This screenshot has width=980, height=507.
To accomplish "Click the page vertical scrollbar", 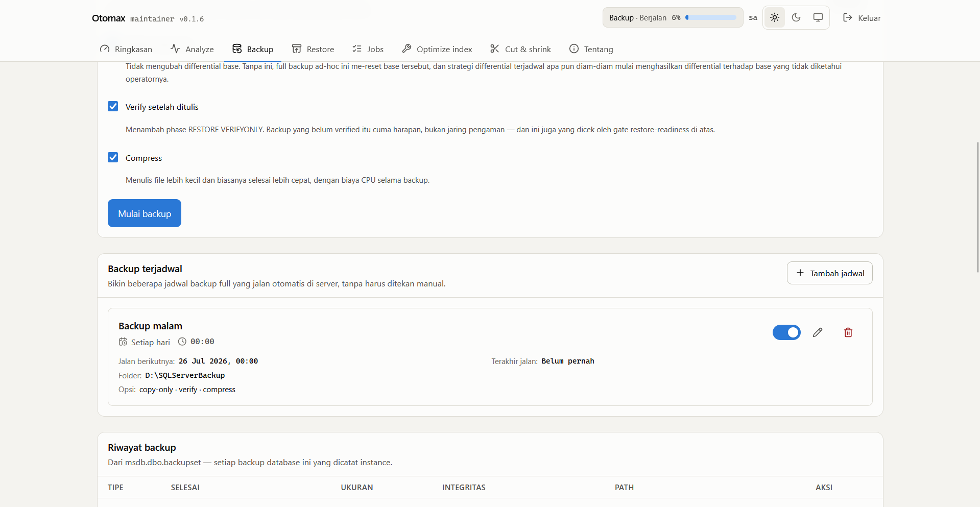I will [977, 207].
